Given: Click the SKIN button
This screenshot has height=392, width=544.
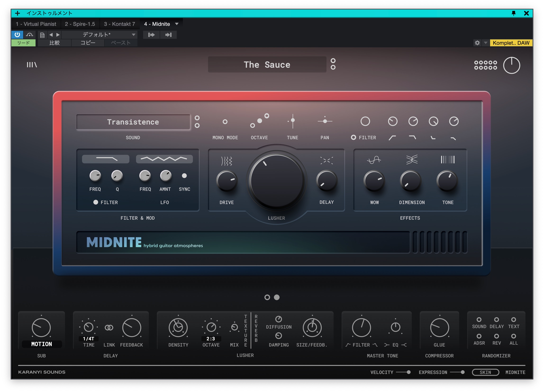Looking at the screenshot, I should point(485,372).
